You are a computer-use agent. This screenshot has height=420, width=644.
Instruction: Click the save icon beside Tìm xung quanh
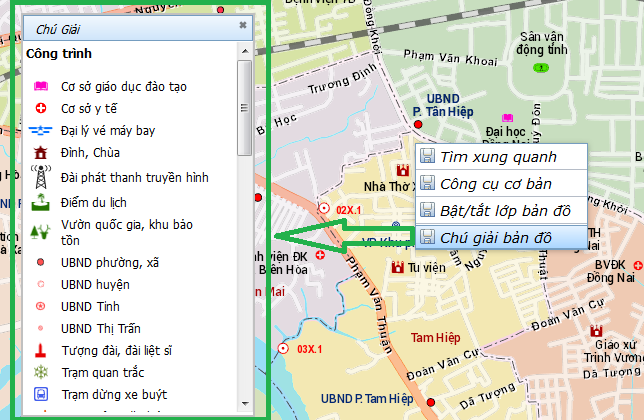(427, 156)
